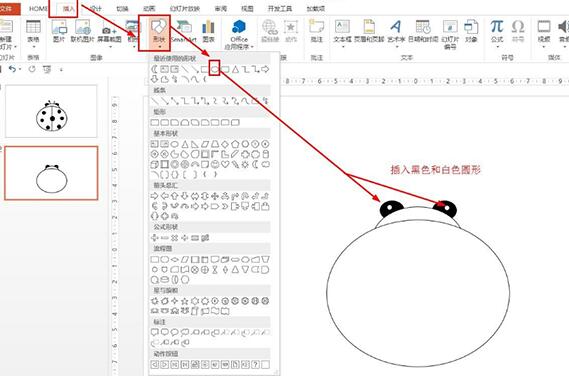Viewport: 569px width, 376px height.
Task: Open the Table (表格) dropdown in the ribbon
Action: pyautogui.click(x=33, y=33)
